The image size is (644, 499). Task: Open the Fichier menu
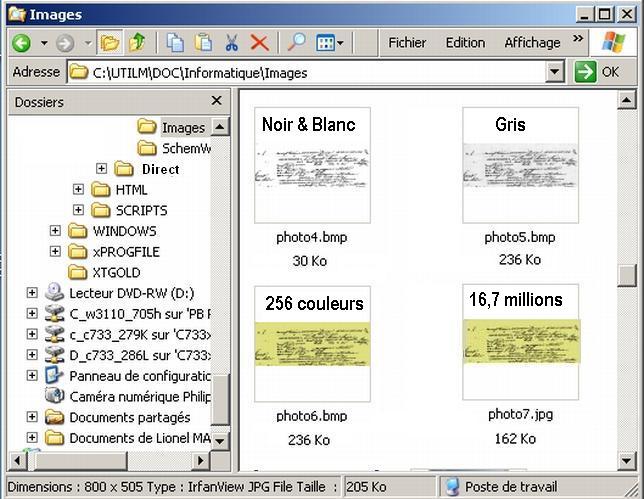click(407, 43)
